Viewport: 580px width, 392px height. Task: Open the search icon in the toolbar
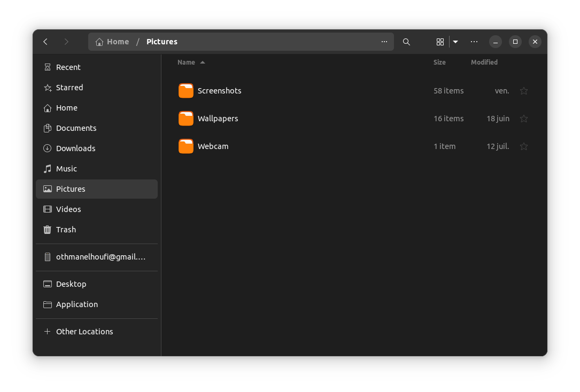(x=406, y=41)
